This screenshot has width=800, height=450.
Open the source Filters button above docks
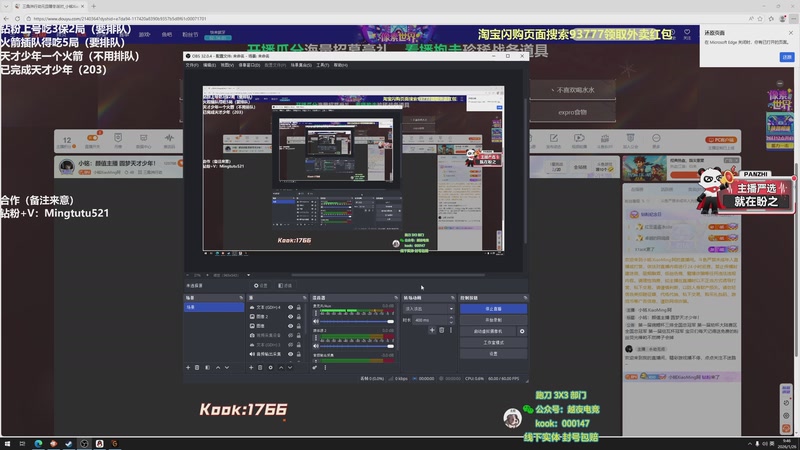[x=285, y=286]
